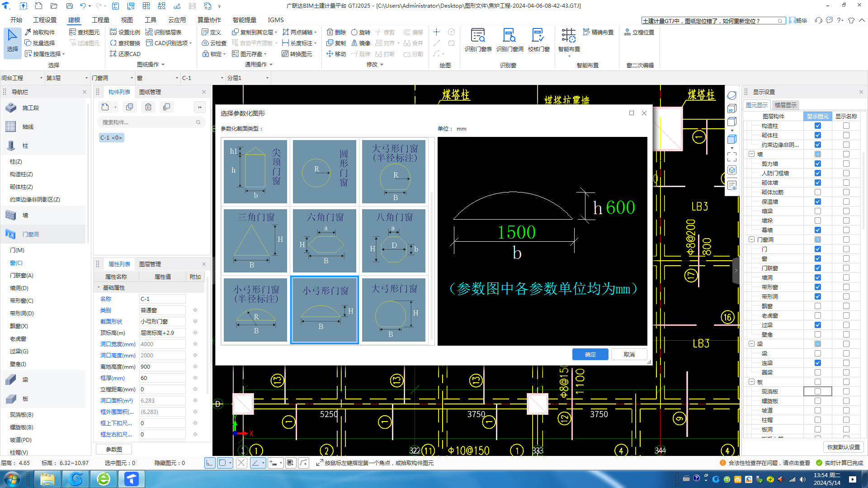Image resolution: width=868 pixels, height=488 pixels.
Task: Open file explorer in Windows taskbar
Action: click(47, 479)
